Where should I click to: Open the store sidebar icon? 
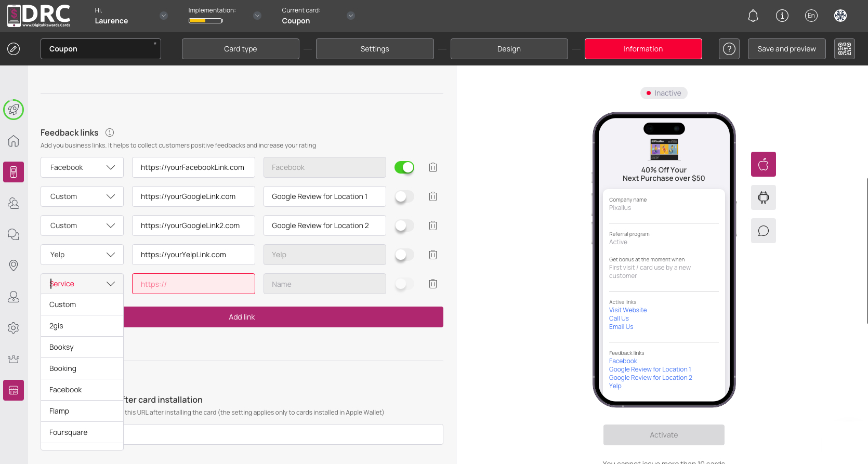point(14,390)
